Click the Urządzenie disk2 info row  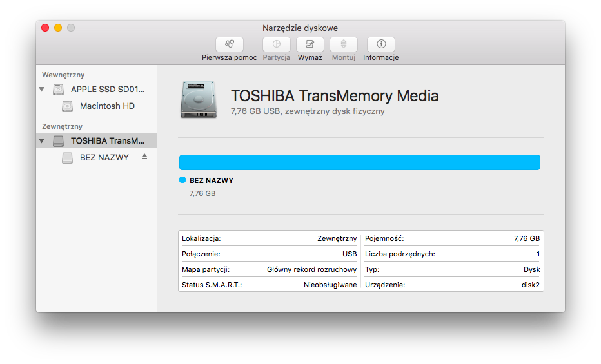click(x=452, y=285)
